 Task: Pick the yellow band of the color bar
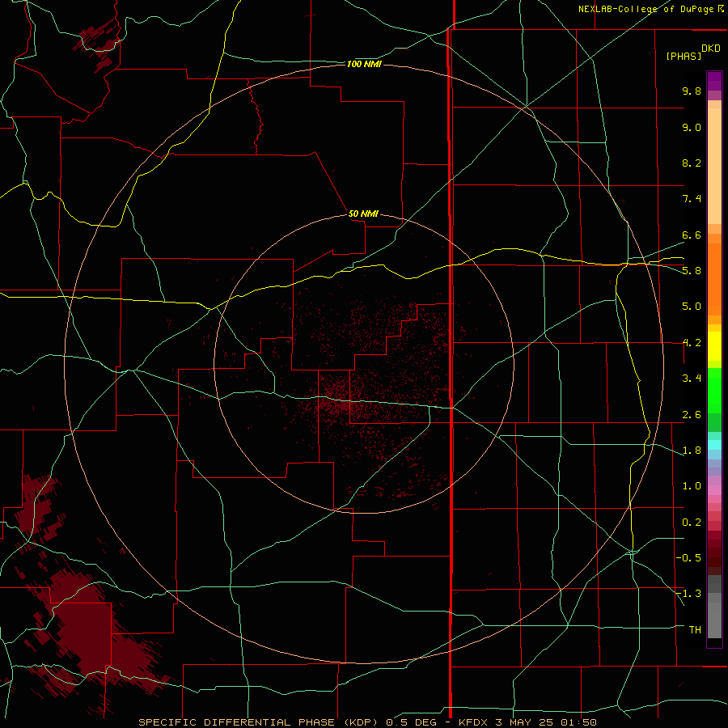pyautogui.click(x=714, y=346)
